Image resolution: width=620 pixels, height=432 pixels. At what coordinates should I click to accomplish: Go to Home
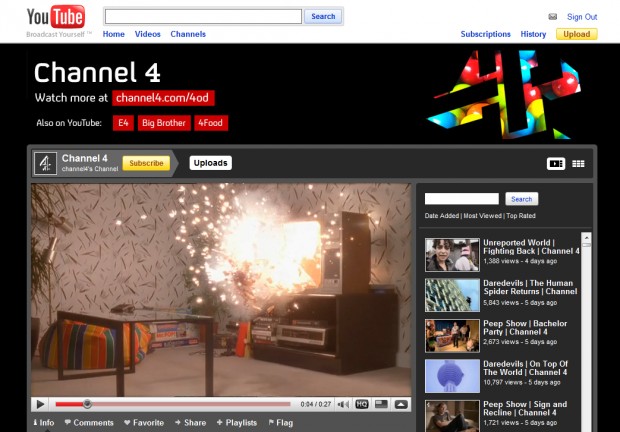(113, 34)
